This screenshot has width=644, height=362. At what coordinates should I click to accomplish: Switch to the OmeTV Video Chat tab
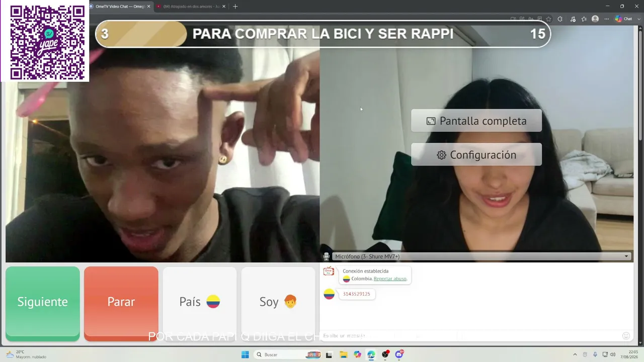click(x=120, y=6)
